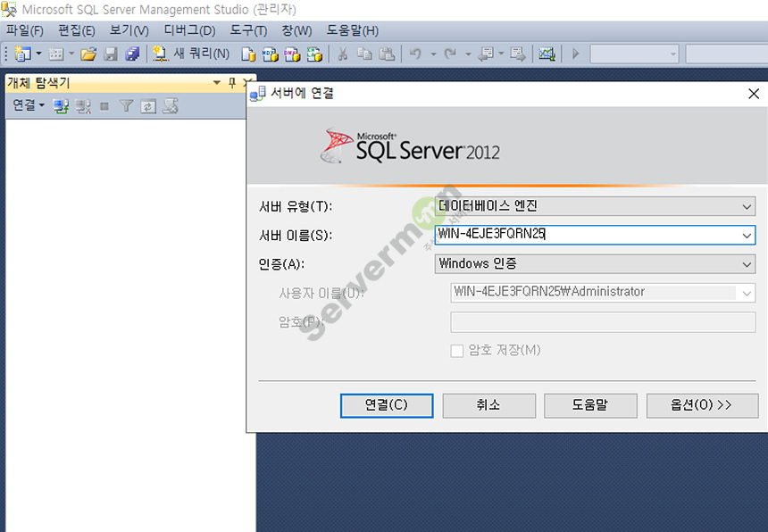This screenshot has height=532, width=768.
Task: Click the 옵션(O) >> button
Action: tap(703, 406)
